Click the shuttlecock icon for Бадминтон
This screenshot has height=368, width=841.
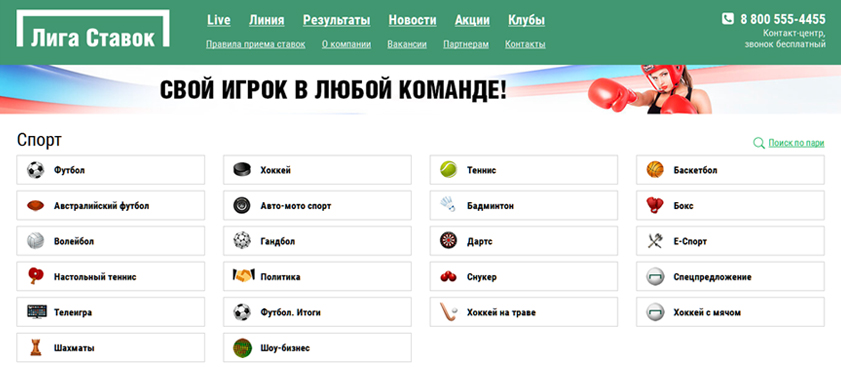click(448, 205)
